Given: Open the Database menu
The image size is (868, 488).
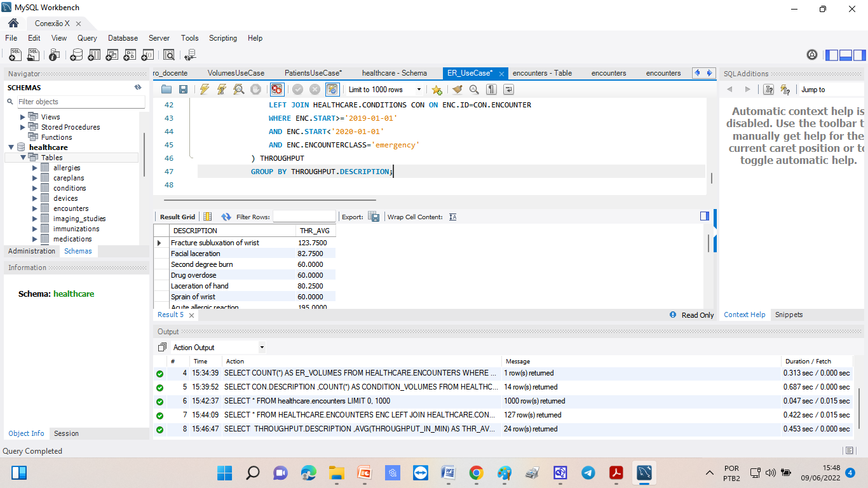Looking at the screenshot, I should (123, 38).
